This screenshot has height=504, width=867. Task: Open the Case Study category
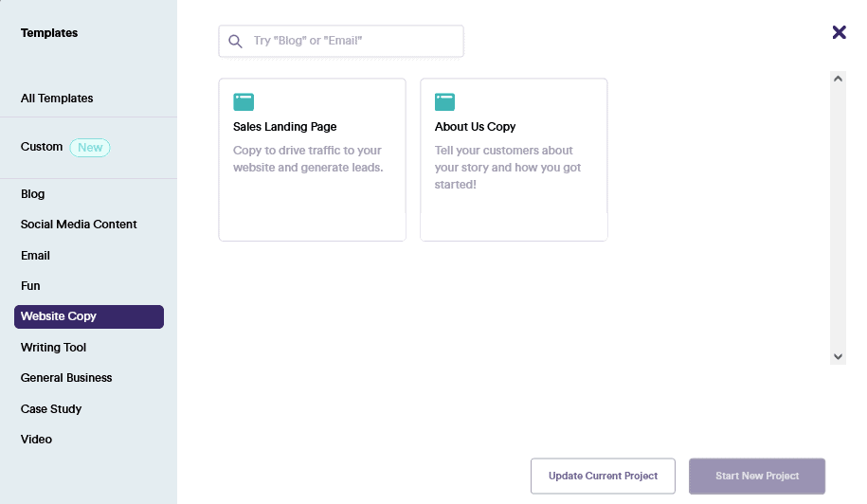(x=51, y=409)
